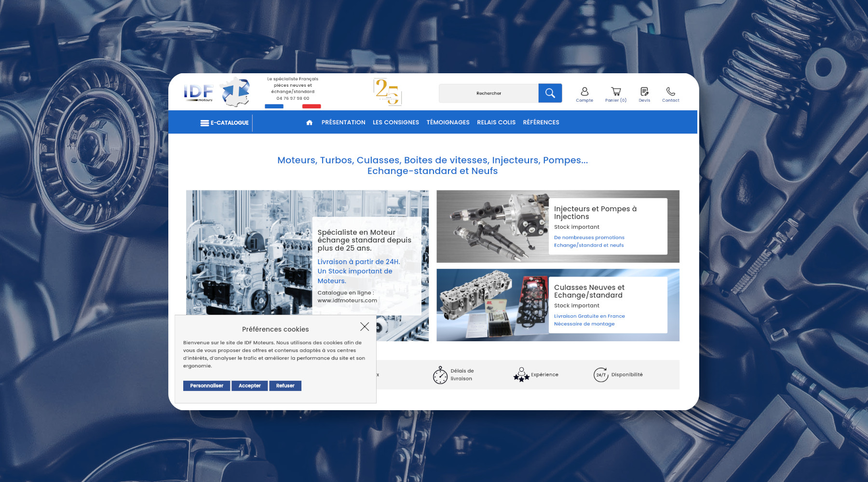Click the magnifier search button
This screenshot has width=868, height=482.
coord(550,93)
